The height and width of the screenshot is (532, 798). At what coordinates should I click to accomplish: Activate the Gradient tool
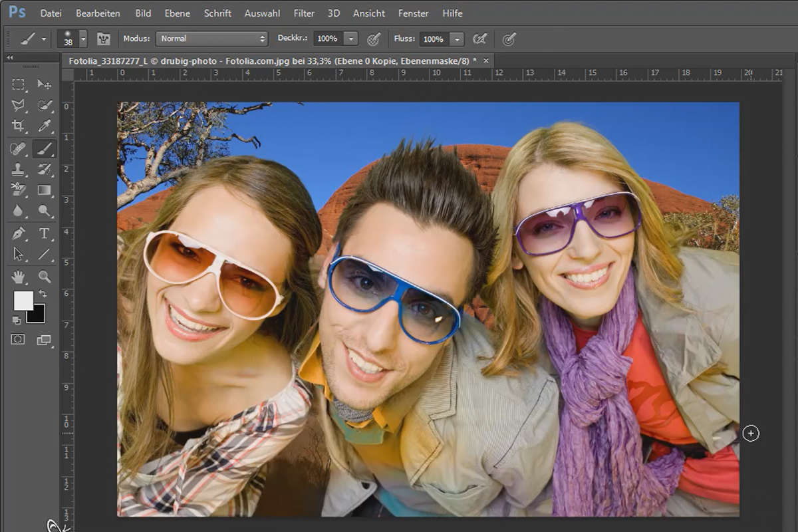pyautogui.click(x=45, y=190)
